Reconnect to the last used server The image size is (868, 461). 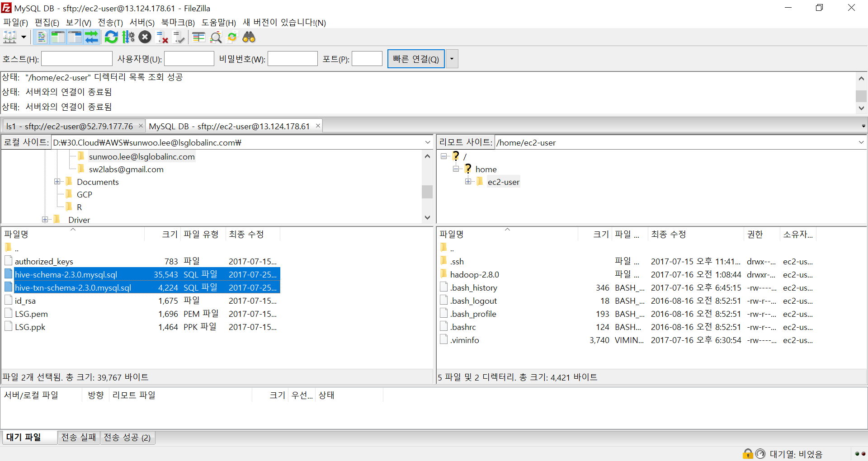click(179, 37)
